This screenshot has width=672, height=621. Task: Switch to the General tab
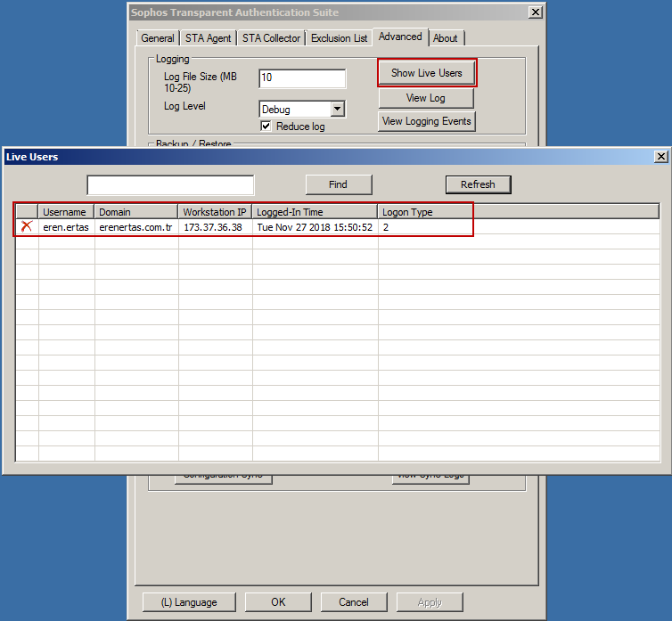click(158, 38)
